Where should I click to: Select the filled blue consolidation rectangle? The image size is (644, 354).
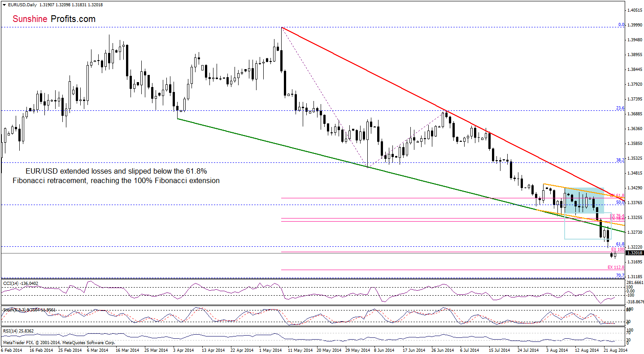pos(584,200)
